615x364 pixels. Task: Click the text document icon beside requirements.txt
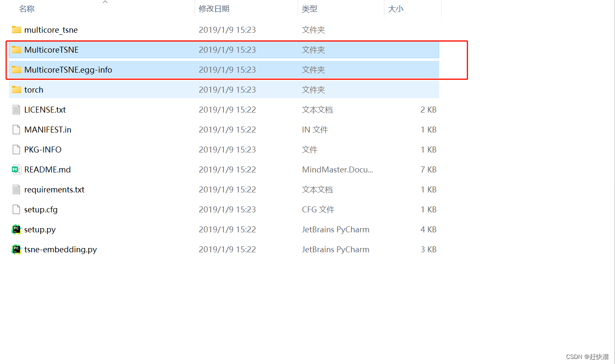tap(16, 189)
